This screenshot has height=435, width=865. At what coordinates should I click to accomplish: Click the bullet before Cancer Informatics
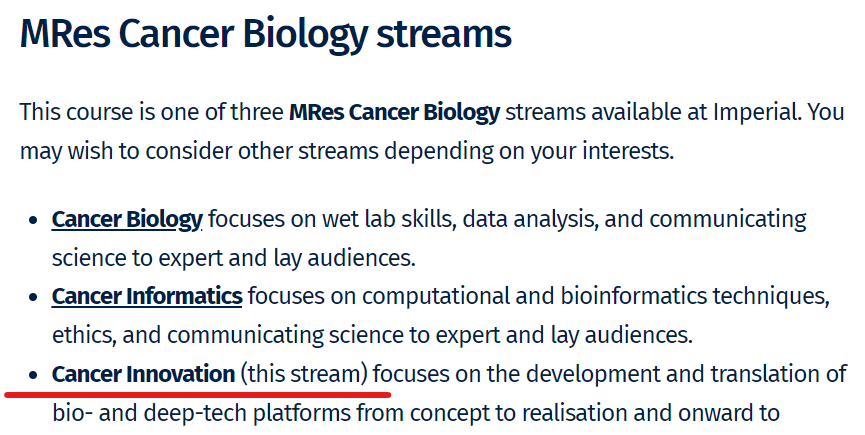click(x=33, y=298)
